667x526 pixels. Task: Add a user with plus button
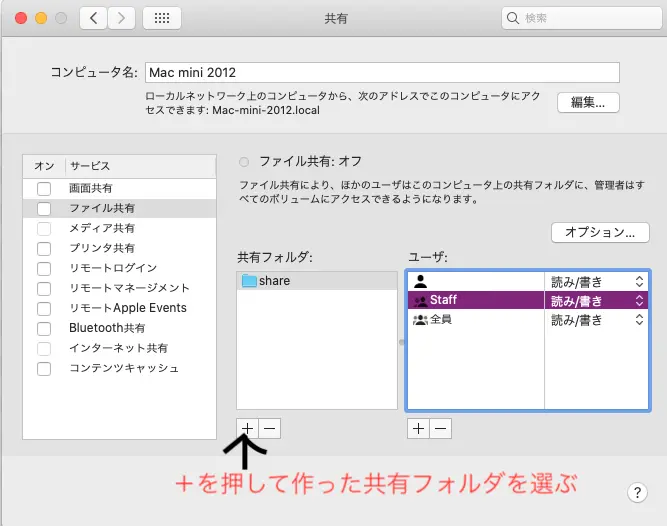418,428
